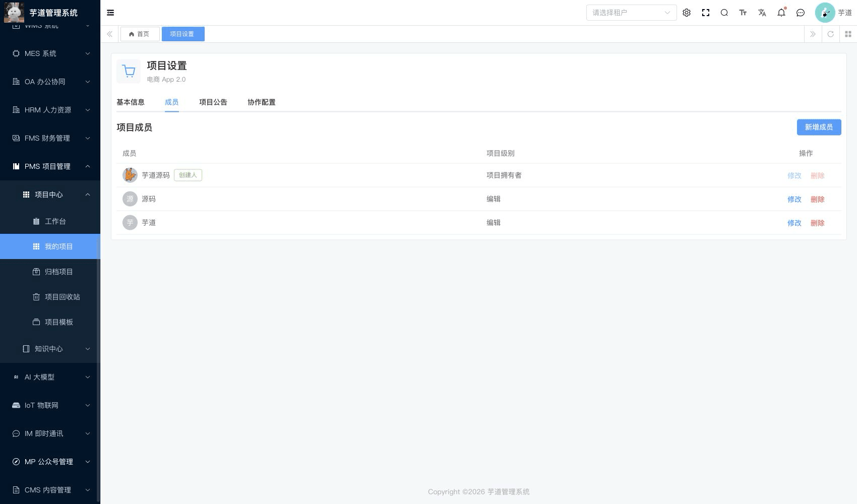The image size is (857, 504).
Task: Click the HRM 人力资源 sidebar icon
Action: [x=16, y=110]
